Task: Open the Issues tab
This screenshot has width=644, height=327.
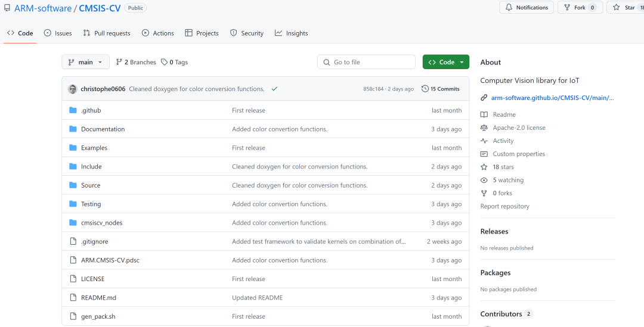Action: tap(58, 33)
